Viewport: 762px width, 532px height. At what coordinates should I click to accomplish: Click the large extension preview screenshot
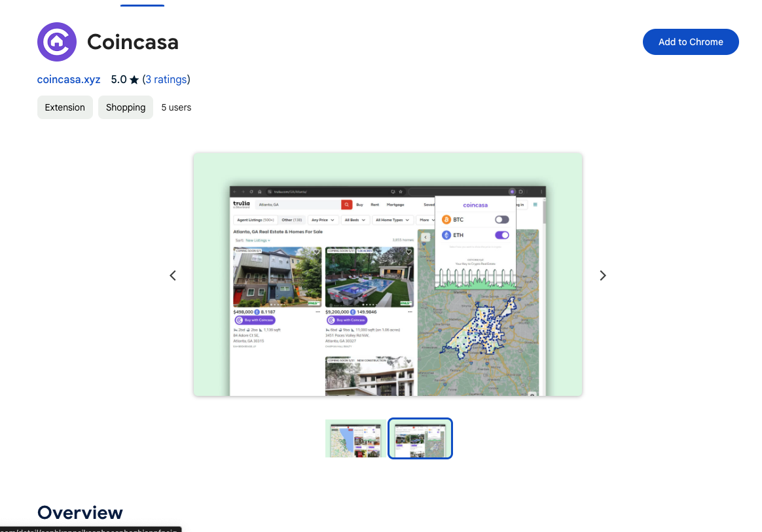pos(388,274)
